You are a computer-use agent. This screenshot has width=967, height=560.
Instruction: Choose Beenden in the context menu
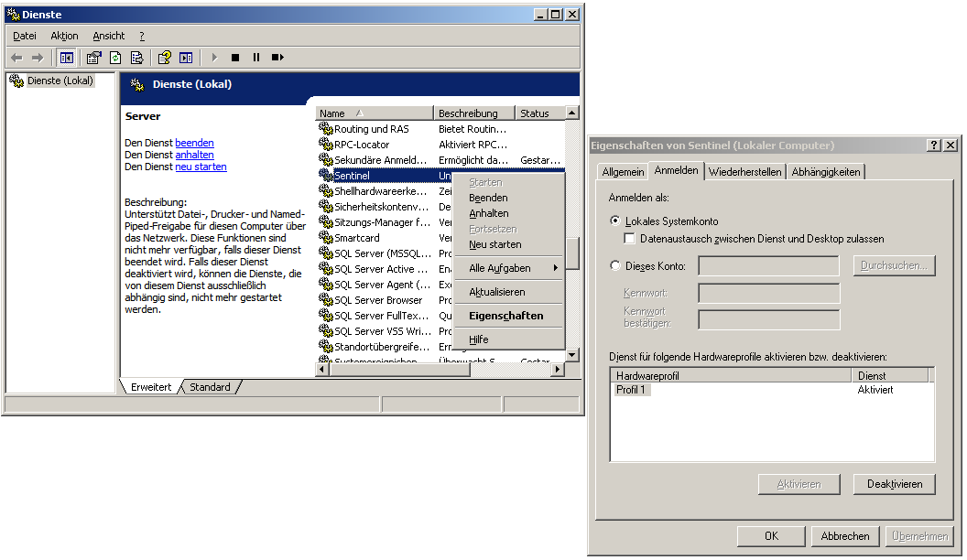(x=507, y=198)
